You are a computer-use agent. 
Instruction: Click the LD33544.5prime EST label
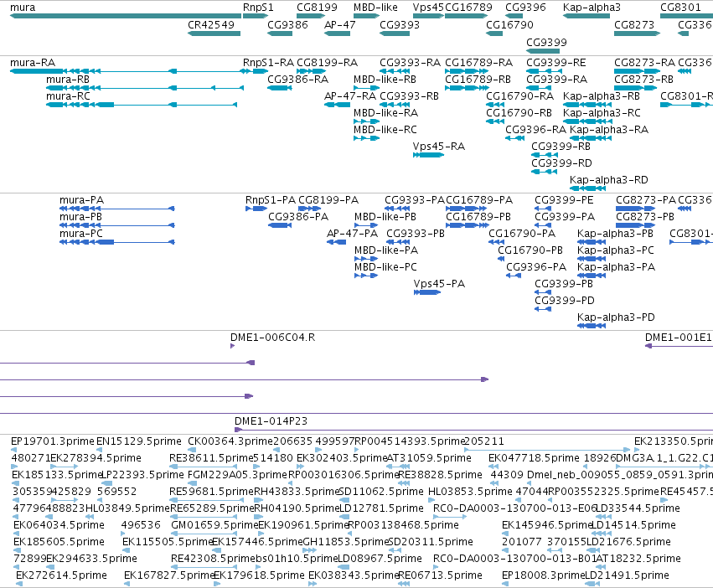point(638,508)
